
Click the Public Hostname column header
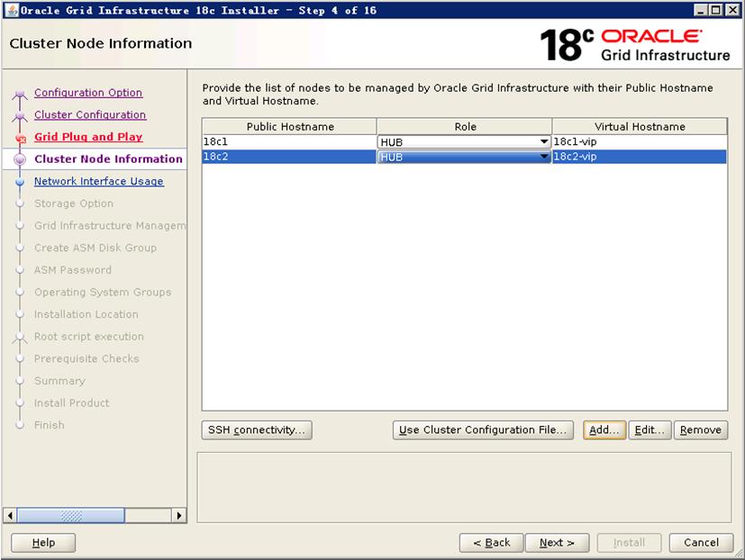pos(289,126)
